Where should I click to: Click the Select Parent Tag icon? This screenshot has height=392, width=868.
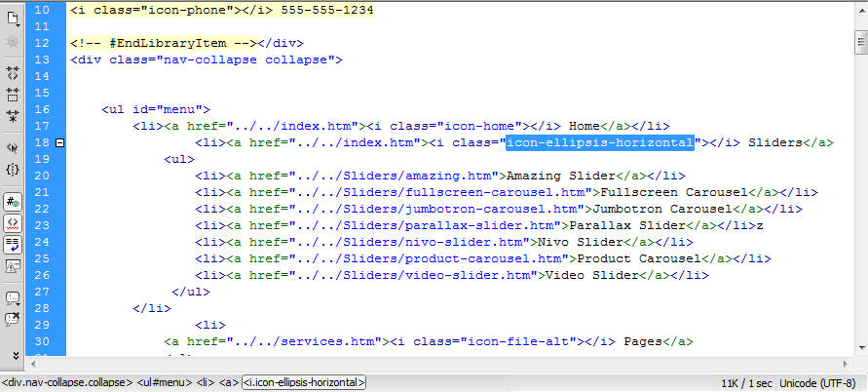click(x=13, y=147)
